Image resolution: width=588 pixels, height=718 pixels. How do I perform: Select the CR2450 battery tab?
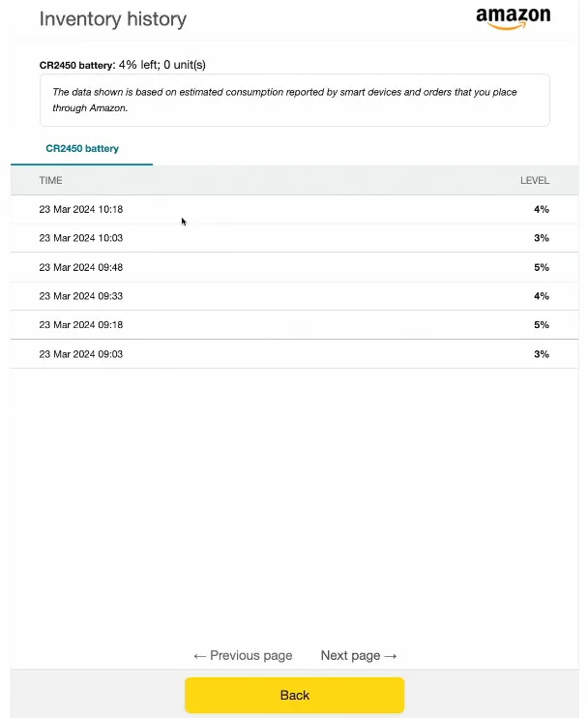[82, 149]
